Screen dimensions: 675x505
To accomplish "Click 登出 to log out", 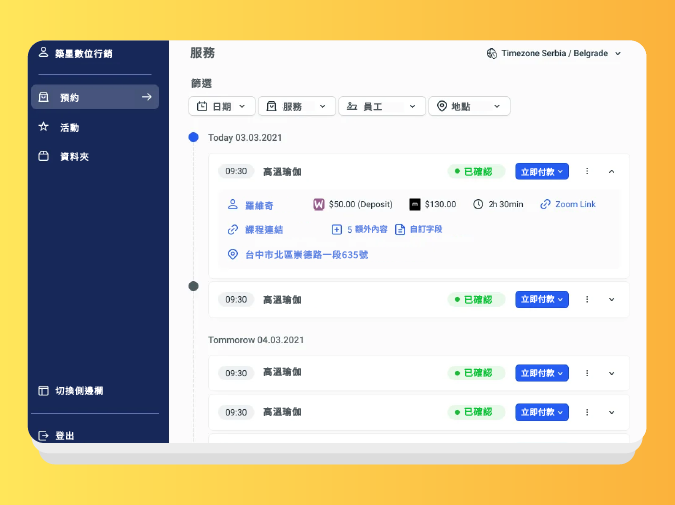I will 64,436.
